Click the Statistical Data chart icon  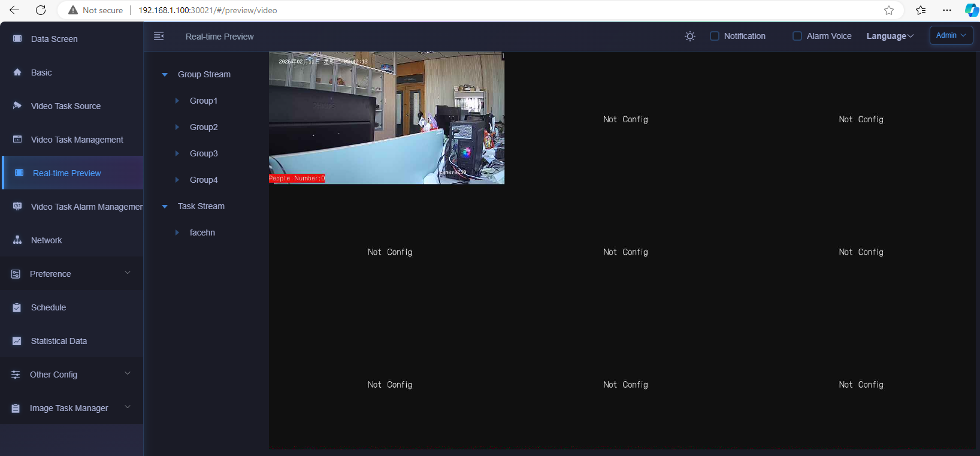[17, 341]
